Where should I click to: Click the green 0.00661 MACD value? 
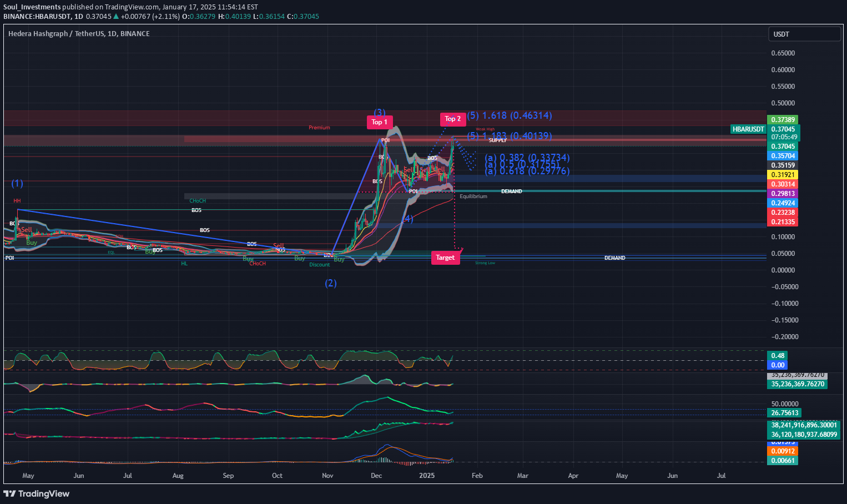[x=783, y=461]
